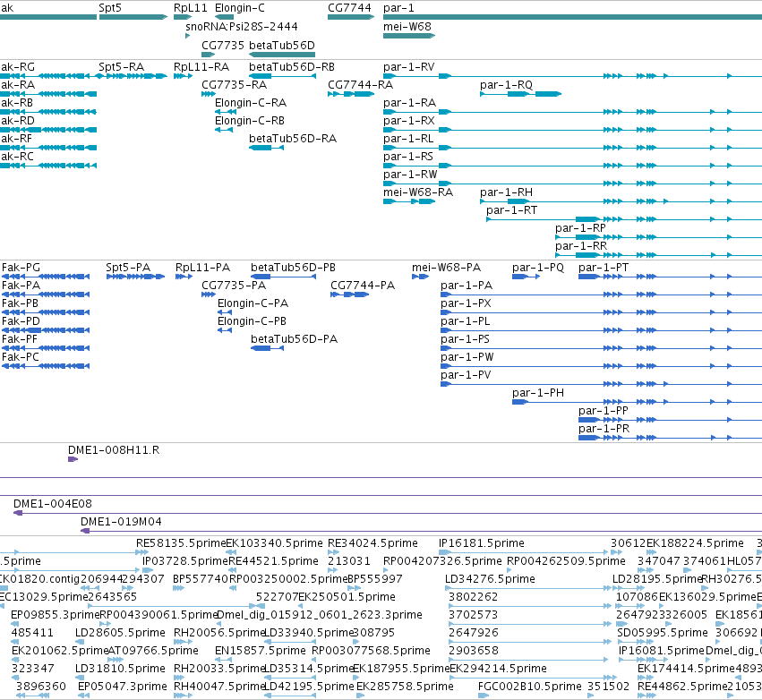The width and height of the screenshot is (762, 700).
Task: Select the mei-W68 gene label
Action: pyautogui.click(x=407, y=27)
